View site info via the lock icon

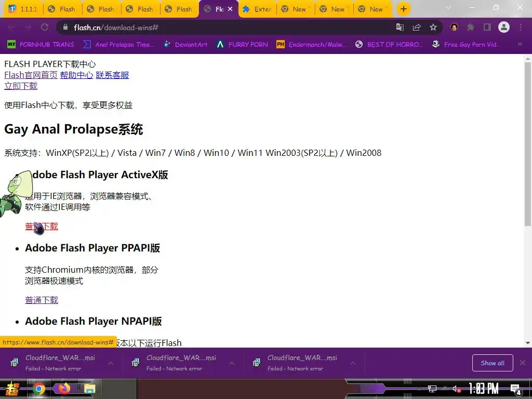click(65, 28)
